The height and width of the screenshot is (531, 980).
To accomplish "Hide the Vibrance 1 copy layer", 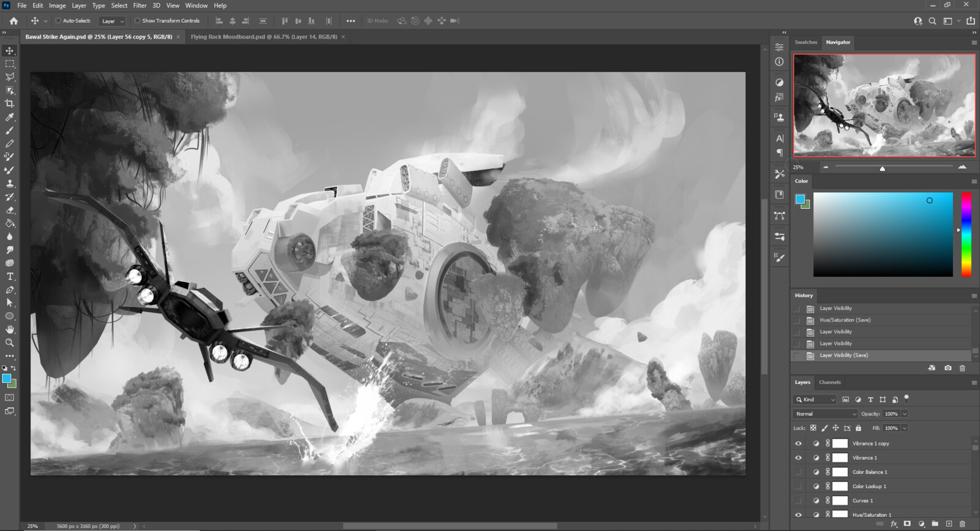I will pos(798,443).
